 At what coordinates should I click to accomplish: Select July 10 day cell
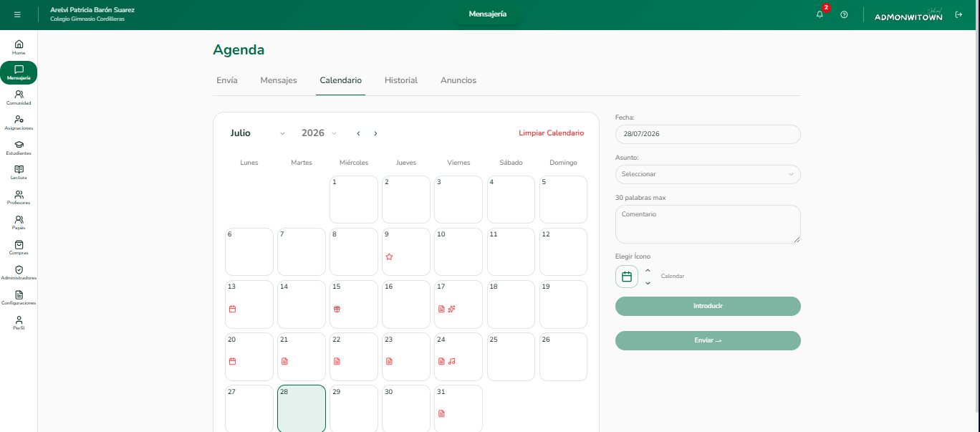click(458, 251)
